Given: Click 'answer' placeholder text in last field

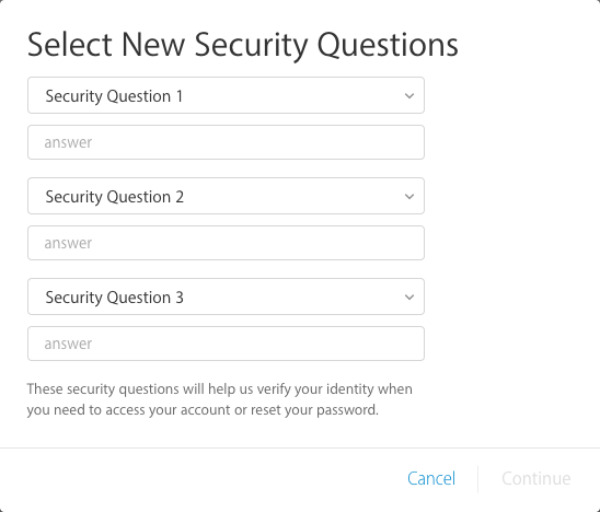Looking at the screenshot, I should 68,343.
